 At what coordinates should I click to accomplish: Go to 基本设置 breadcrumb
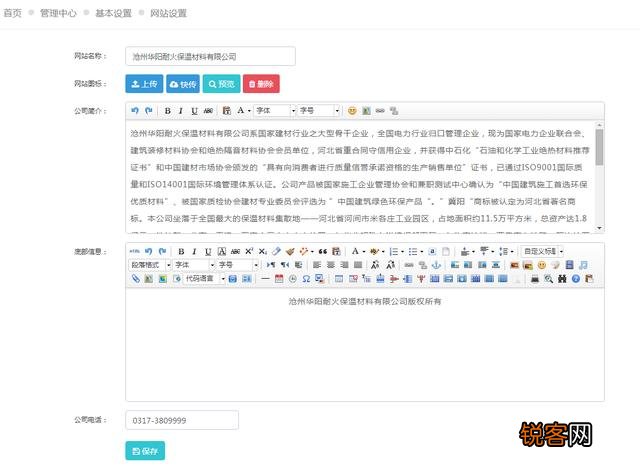113,13
